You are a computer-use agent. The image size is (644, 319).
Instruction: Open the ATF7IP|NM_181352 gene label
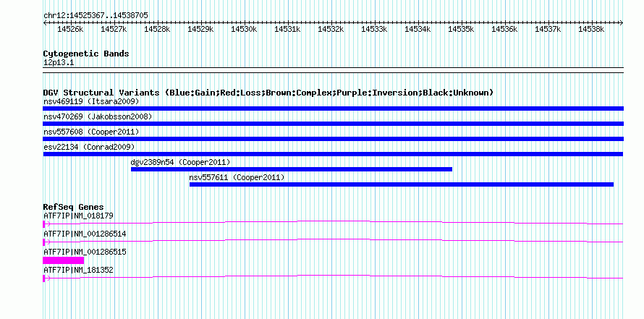click(x=78, y=270)
